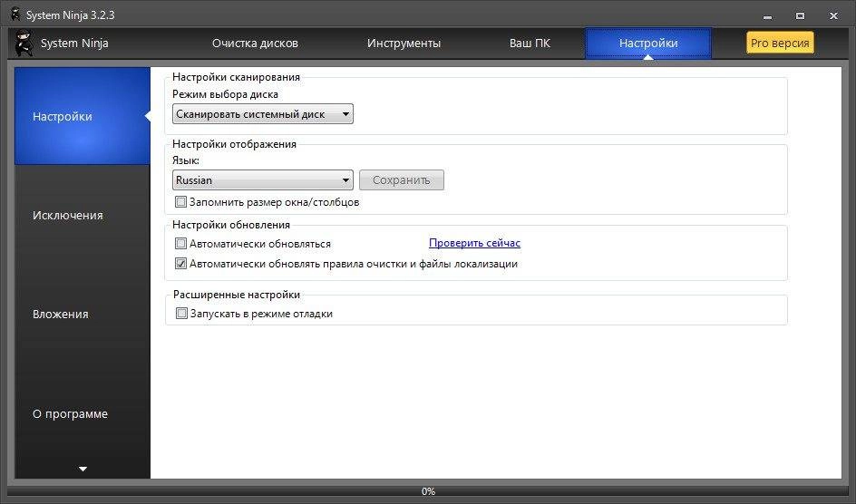Image resolution: width=856 pixels, height=504 pixels.
Task: Close the System Ninja window
Action: click(x=833, y=15)
